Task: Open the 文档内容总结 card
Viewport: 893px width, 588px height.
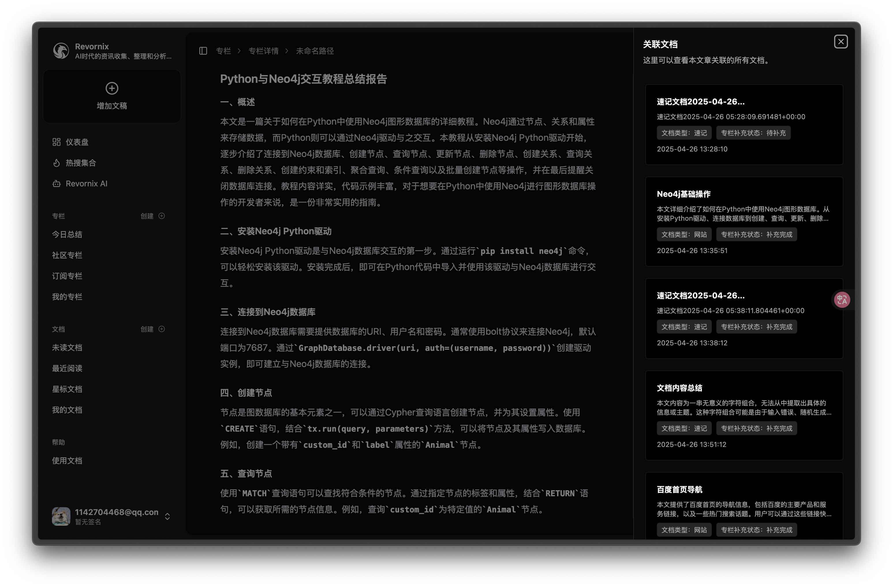Action: (744, 415)
